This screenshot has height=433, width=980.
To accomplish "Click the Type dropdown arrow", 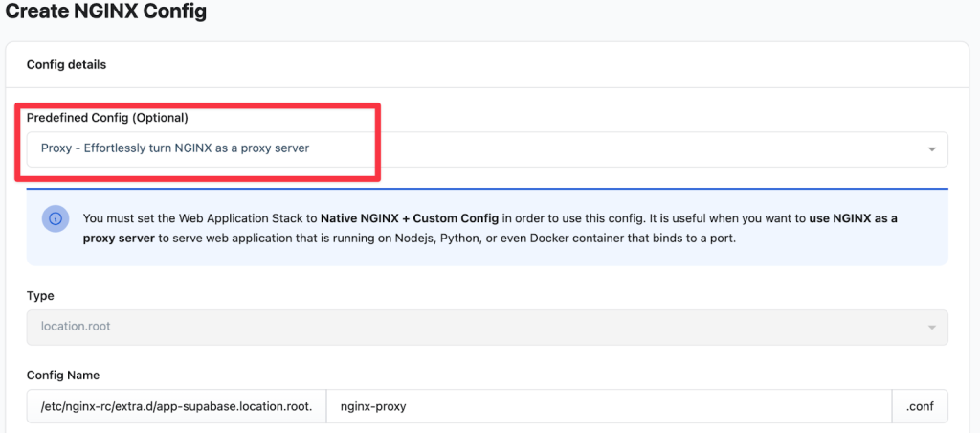I will pyautogui.click(x=931, y=327).
